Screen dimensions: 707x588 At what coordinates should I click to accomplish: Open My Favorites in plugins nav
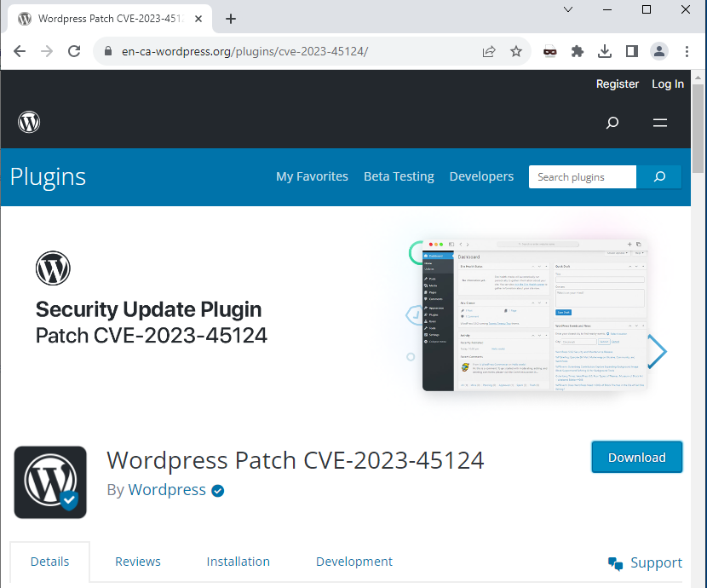(312, 176)
